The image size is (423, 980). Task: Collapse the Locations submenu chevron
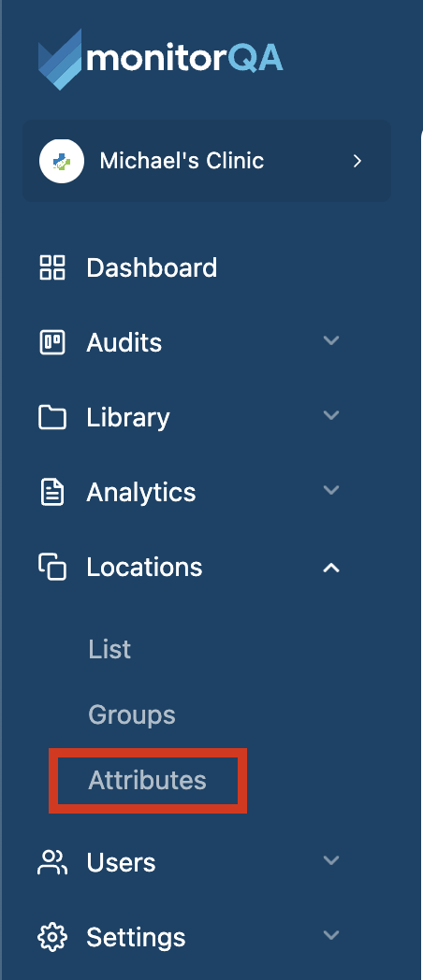pyautogui.click(x=331, y=568)
